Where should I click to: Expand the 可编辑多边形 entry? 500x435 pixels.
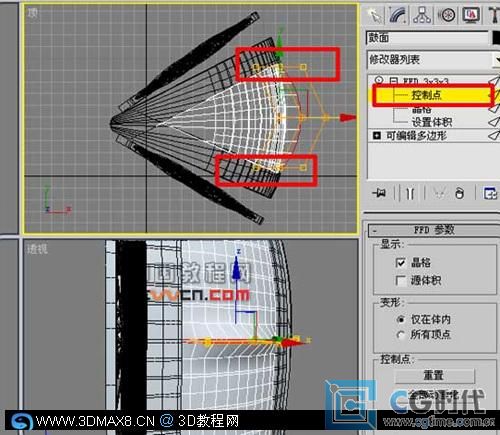point(377,135)
